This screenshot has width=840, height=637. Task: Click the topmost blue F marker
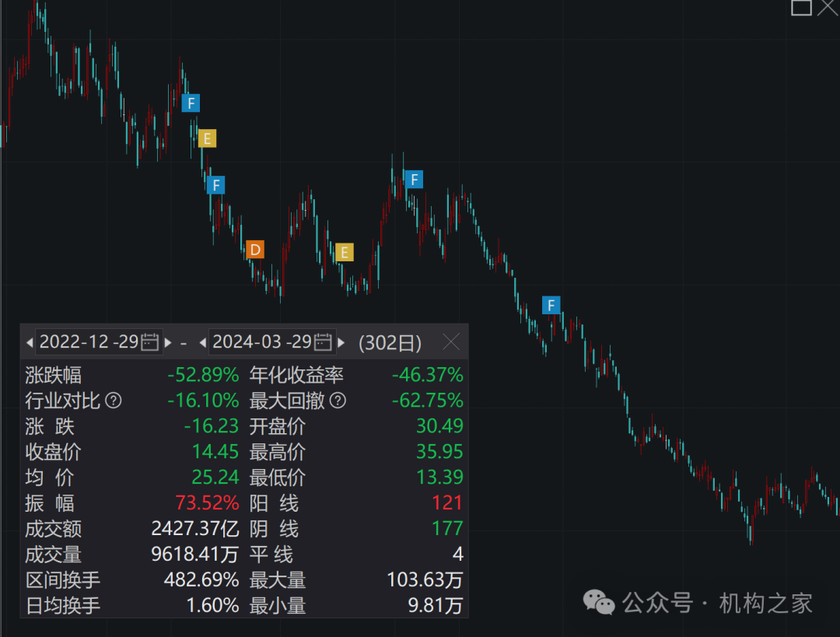coord(191,103)
